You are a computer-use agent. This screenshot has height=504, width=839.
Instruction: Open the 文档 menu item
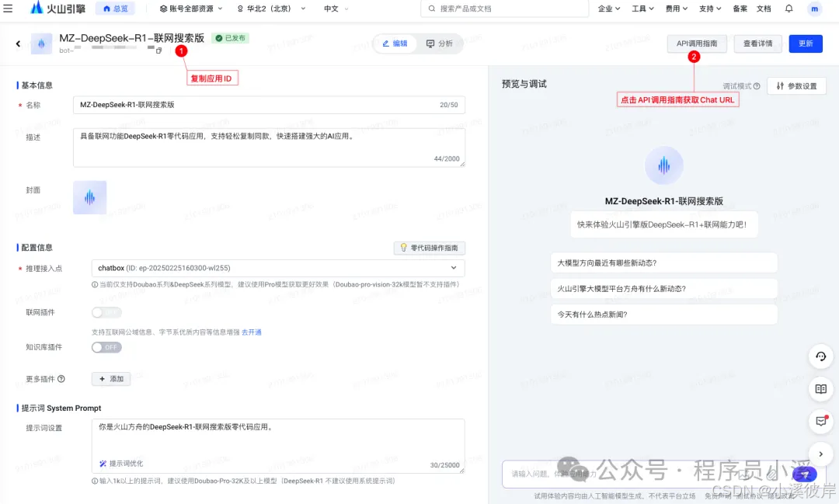pyautogui.click(x=764, y=9)
